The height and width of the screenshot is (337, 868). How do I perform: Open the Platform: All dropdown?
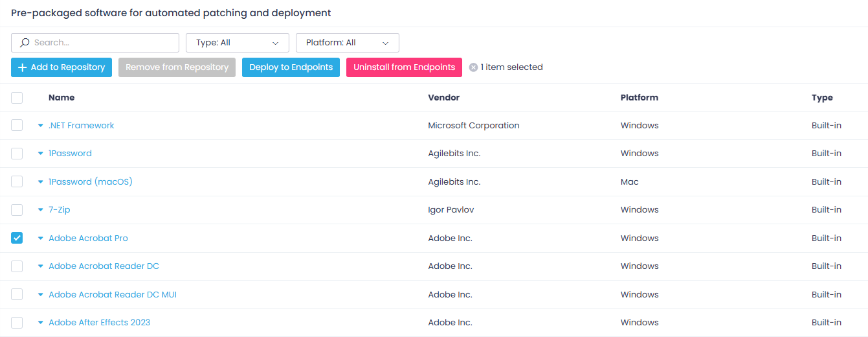348,43
